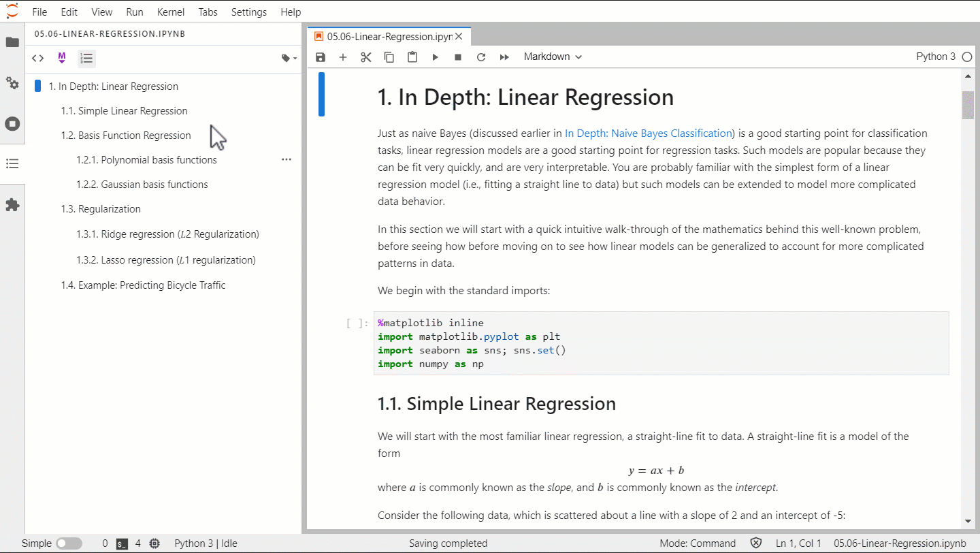Image resolution: width=980 pixels, height=553 pixels.
Task: Open the running terminals and kernels panel
Action: coord(12,123)
